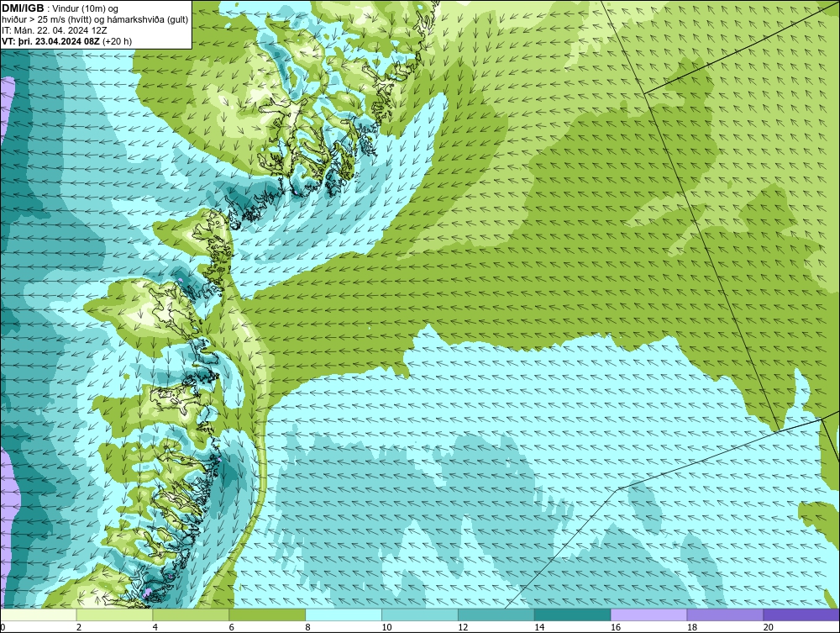
Task: Click the legend scale label '20'
Action: coord(769,627)
